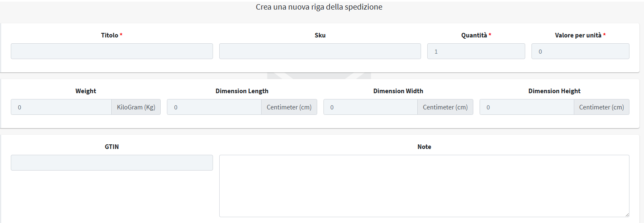Viewport: 644px width, 223px height.
Task: Click Centimeter (cm) unit beside Dimension Height
Action: [x=602, y=107]
